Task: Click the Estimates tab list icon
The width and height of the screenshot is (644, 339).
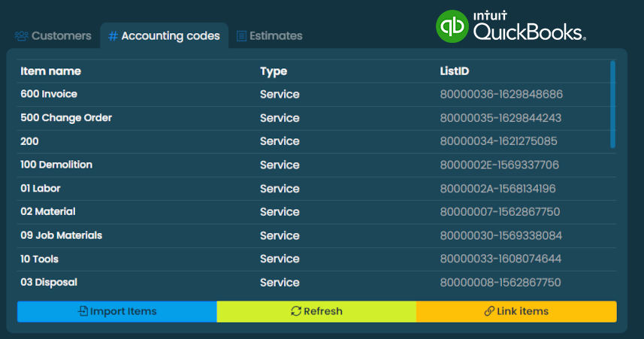Action: click(241, 36)
